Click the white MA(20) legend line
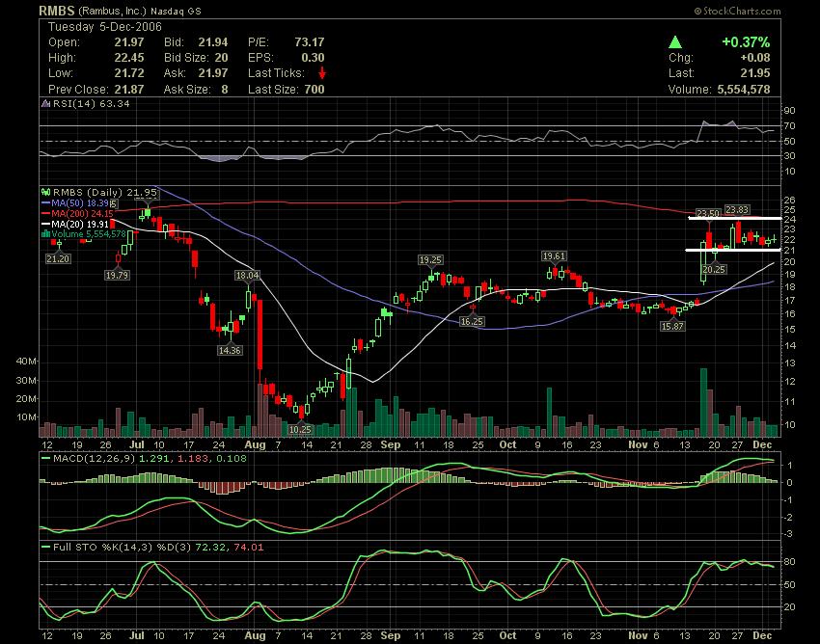820x644 pixels. (x=45, y=224)
